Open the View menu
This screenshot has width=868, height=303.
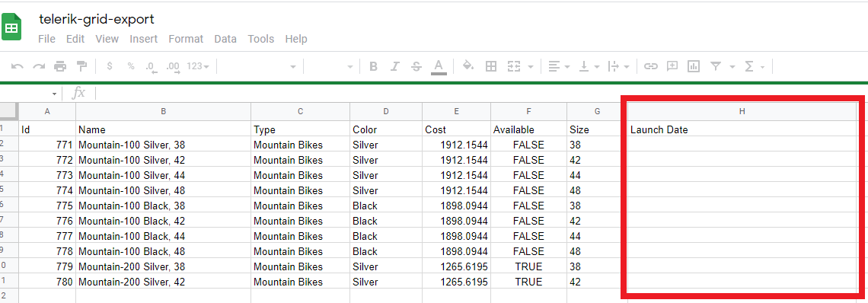[107, 39]
